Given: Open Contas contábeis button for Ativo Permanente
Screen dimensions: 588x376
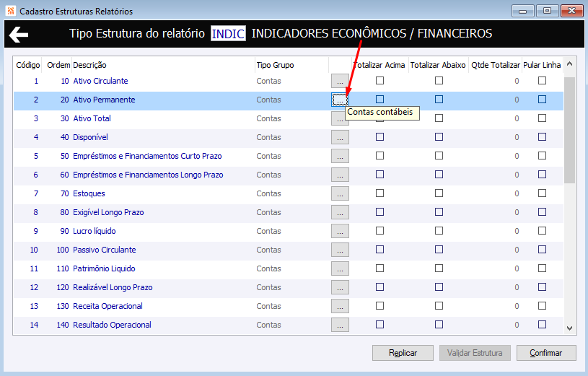Looking at the screenshot, I should tap(340, 100).
